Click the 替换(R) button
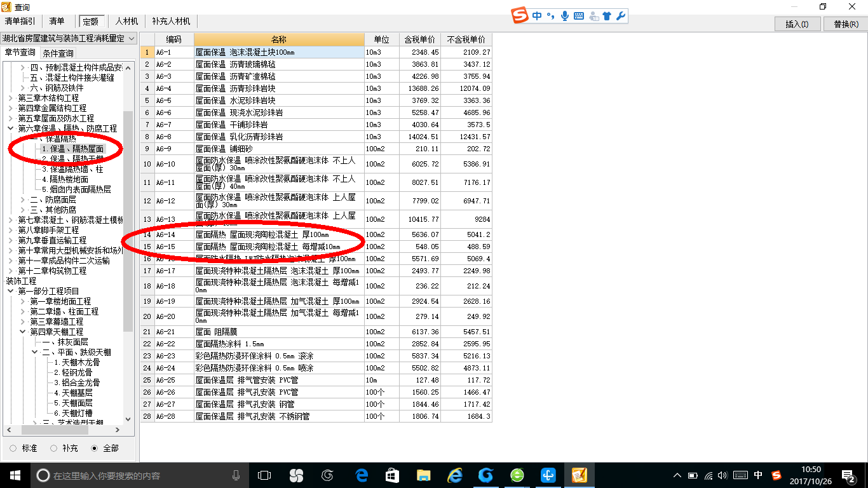The image size is (868, 488). [846, 24]
